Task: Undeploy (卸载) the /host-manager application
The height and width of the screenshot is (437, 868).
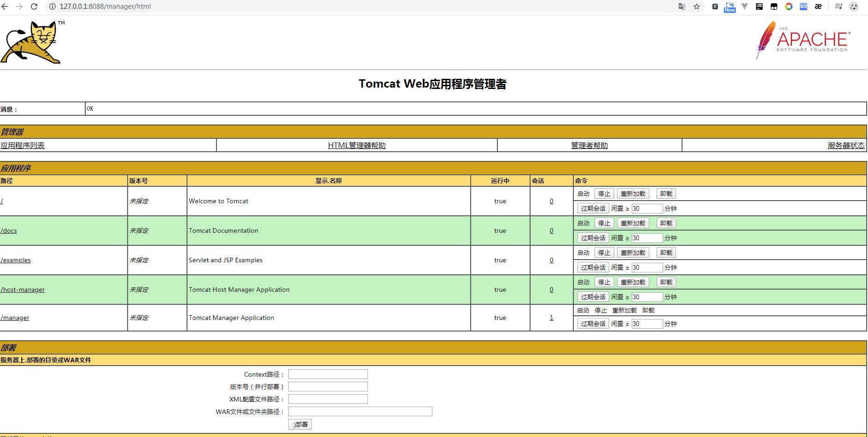Action: click(666, 282)
